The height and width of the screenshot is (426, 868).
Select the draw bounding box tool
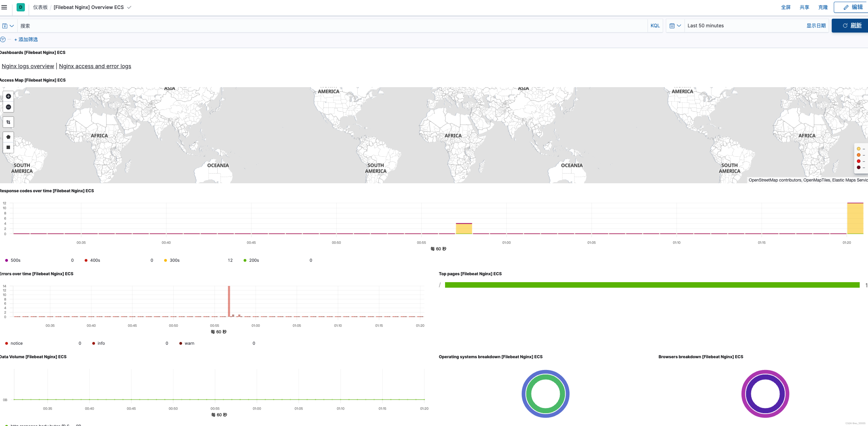click(8, 147)
